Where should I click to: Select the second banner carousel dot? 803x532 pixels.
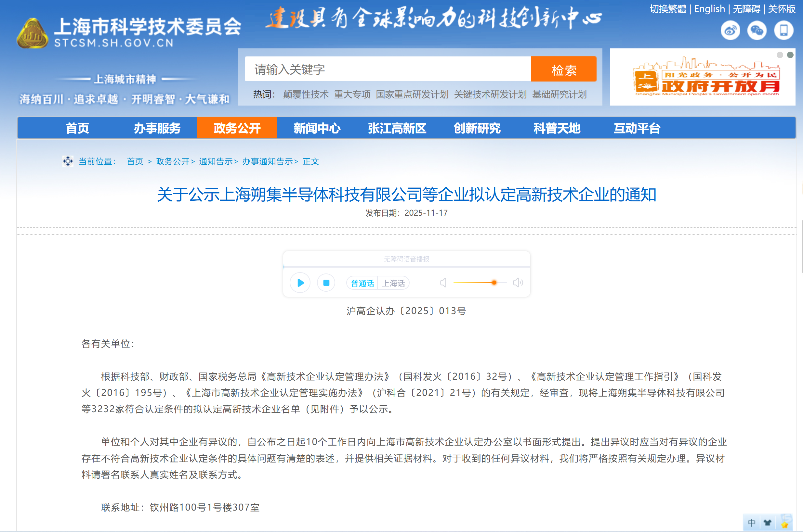coord(790,55)
